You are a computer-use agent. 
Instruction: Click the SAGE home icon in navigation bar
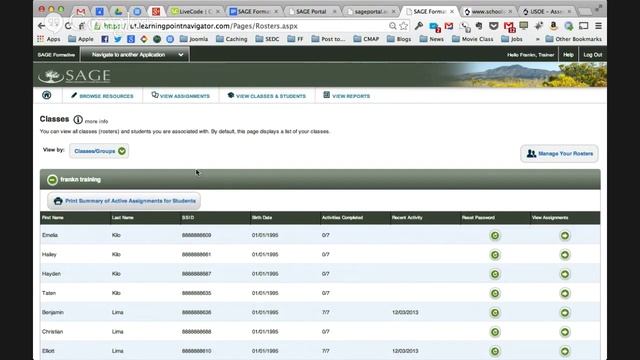[47, 95]
